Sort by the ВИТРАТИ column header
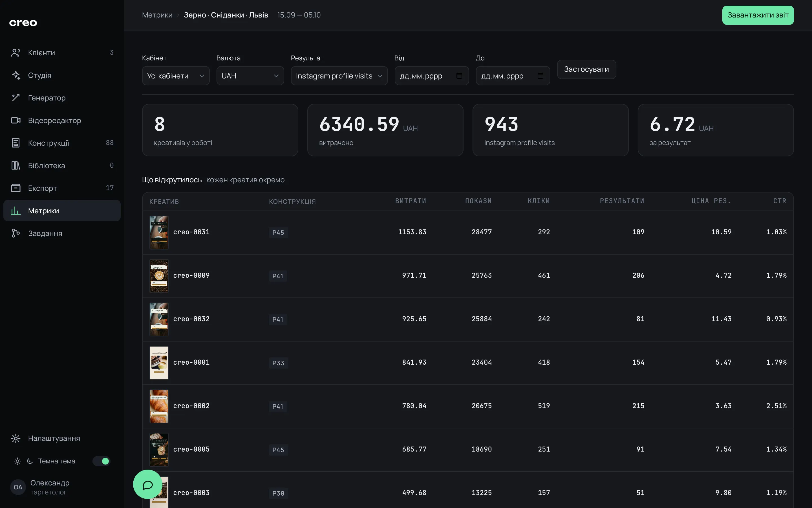This screenshot has width=812, height=508. (410, 201)
